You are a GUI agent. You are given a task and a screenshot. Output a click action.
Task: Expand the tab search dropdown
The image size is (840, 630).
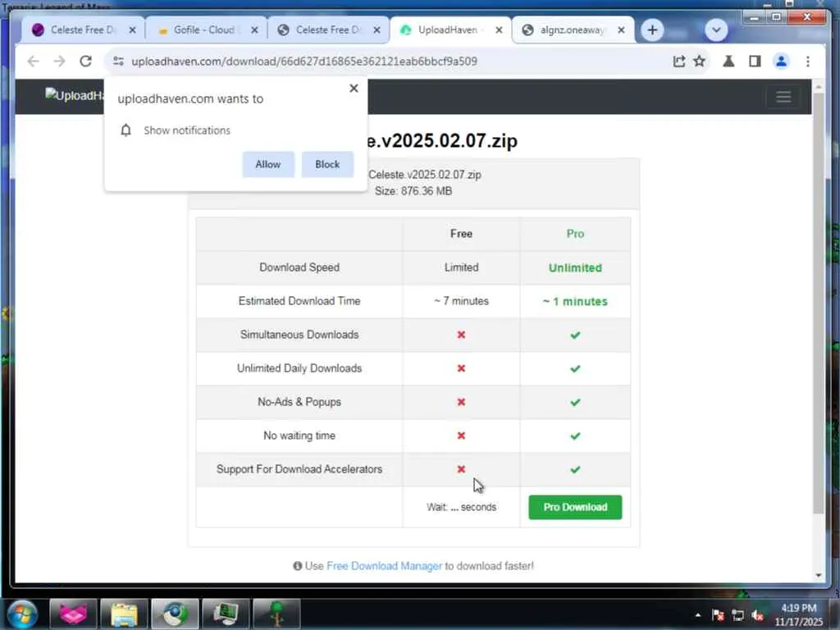pyautogui.click(x=716, y=30)
